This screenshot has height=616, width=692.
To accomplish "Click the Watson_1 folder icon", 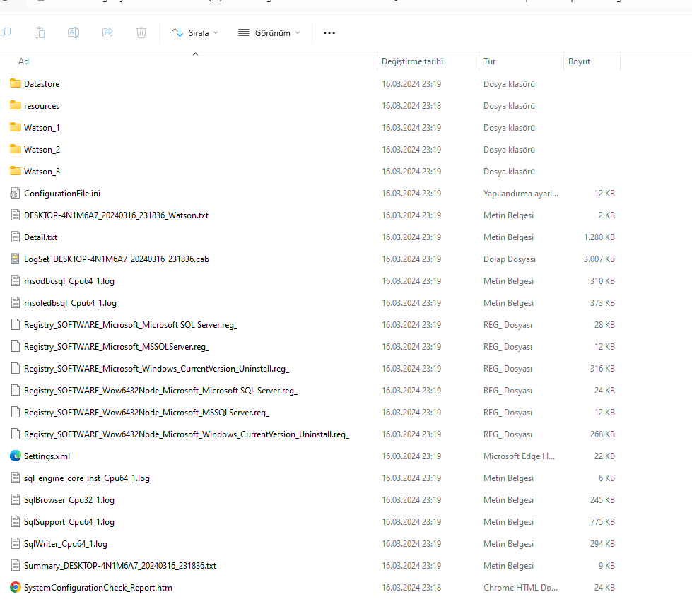I will (x=16, y=127).
